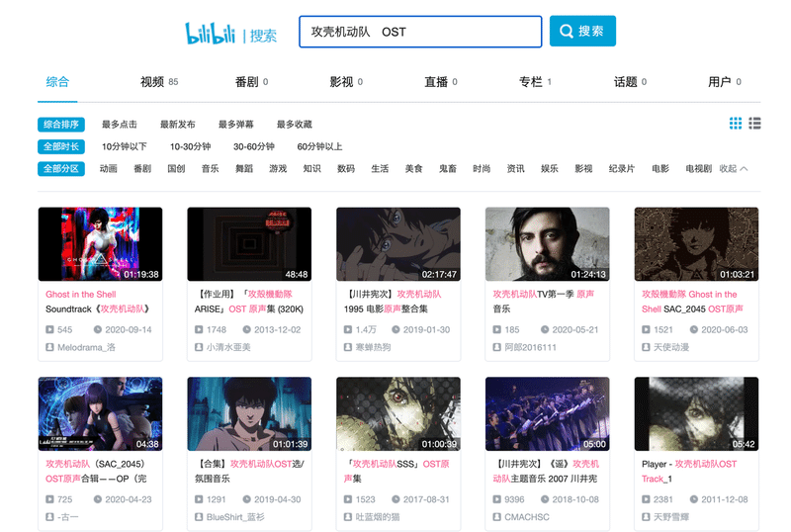The image size is (791, 532).
Task: Visit uploader BlueShirt_蓝衫
Action: (235, 517)
